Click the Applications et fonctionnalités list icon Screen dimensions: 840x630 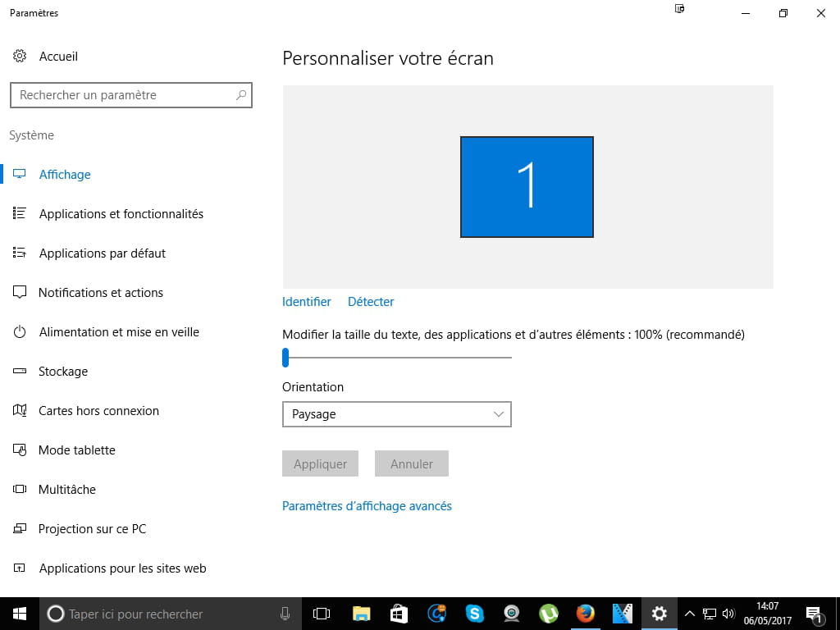(x=20, y=213)
